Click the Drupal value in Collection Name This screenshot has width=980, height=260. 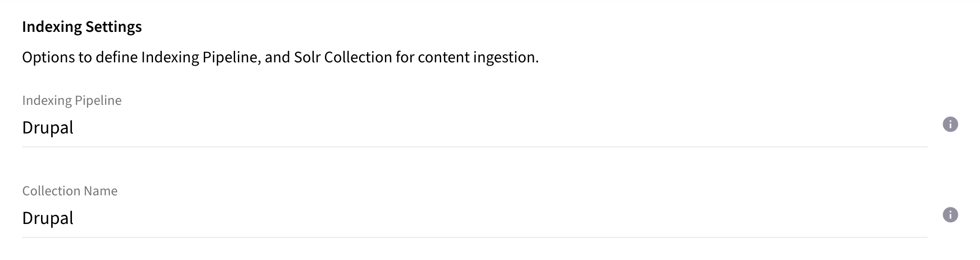[x=47, y=218]
